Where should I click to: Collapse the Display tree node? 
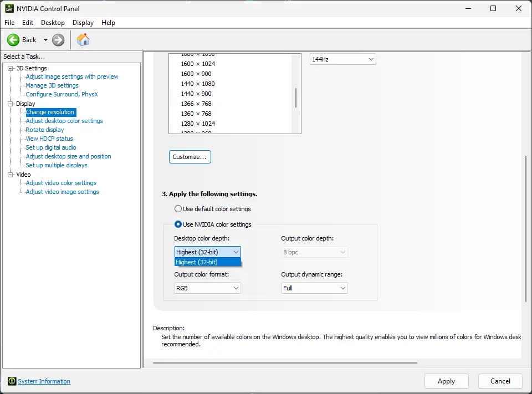(x=10, y=104)
